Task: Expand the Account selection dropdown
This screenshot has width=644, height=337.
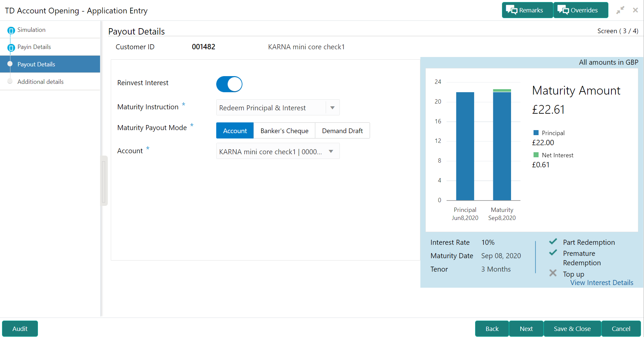Action: tap(278, 151)
